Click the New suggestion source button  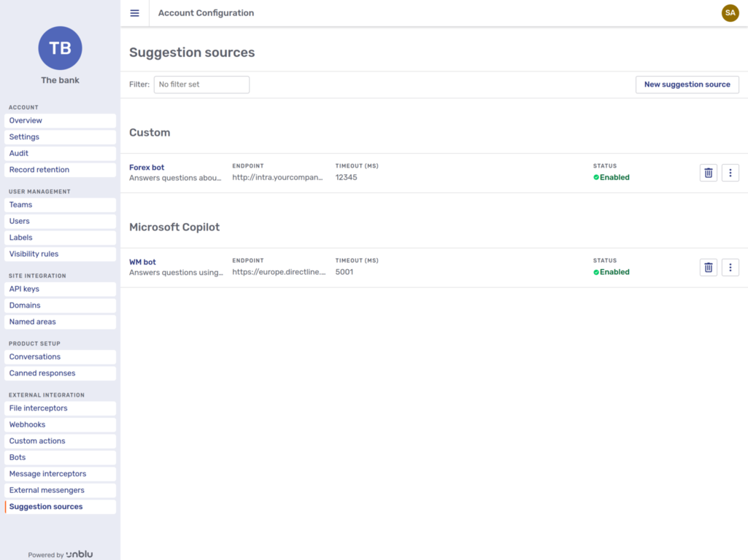coord(687,84)
